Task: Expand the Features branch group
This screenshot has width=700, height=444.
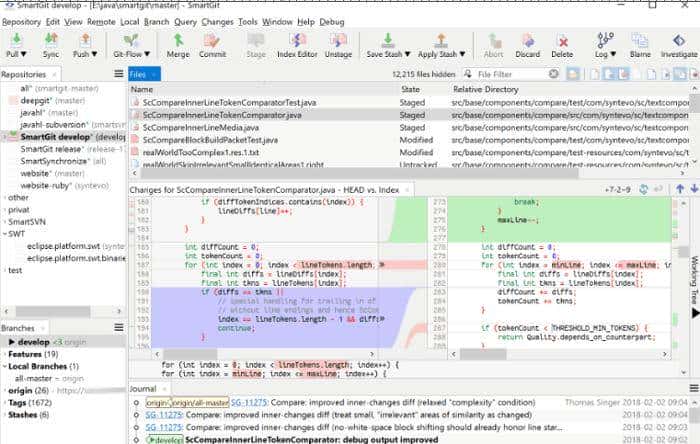Action: click(4, 354)
